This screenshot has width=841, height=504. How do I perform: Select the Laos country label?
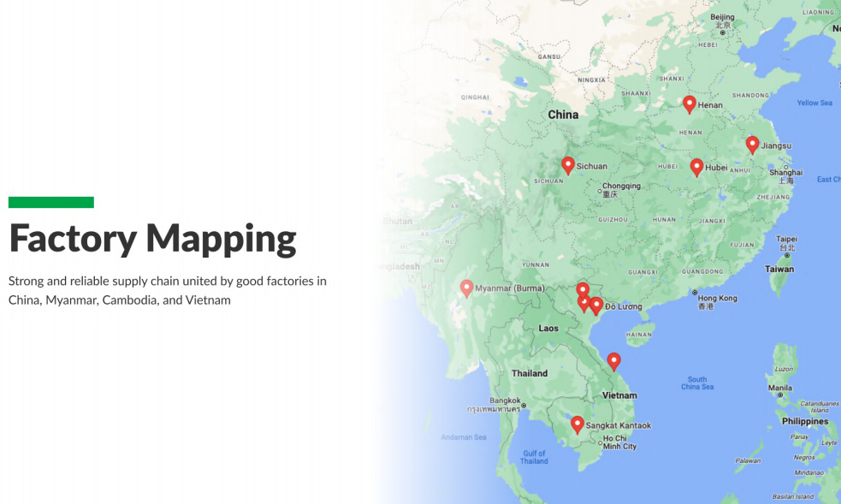548,328
